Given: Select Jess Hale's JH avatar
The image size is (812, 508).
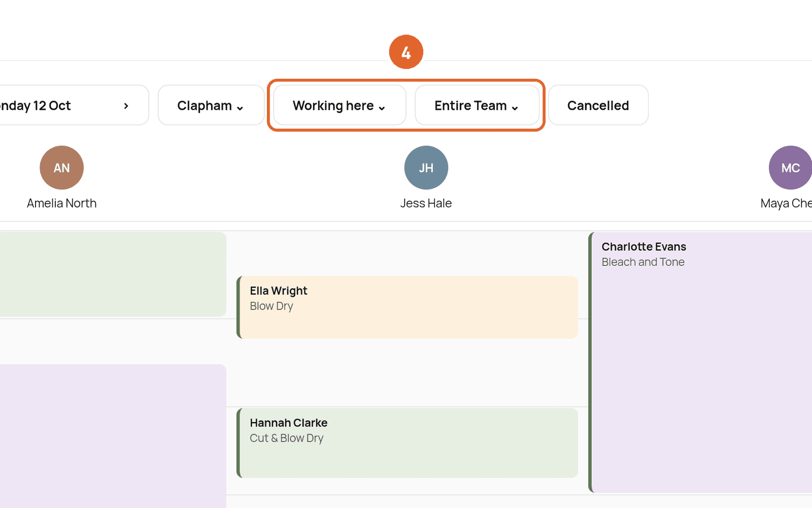Looking at the screenshot, I should (426, 168).
